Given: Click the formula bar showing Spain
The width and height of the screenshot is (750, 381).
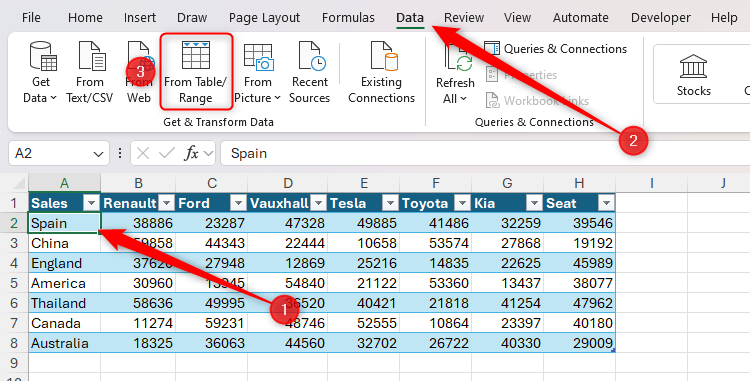Looking at the screenshot, I should point(485,153).
